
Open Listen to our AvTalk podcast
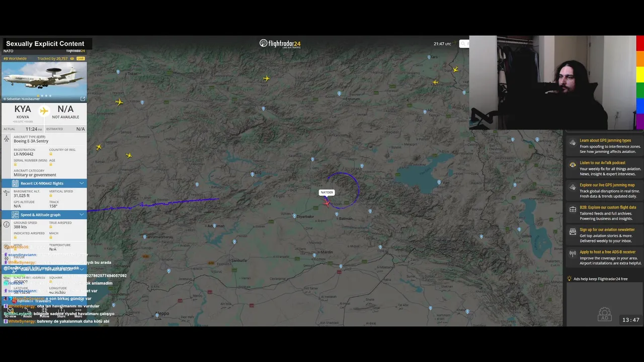(602, 163)
